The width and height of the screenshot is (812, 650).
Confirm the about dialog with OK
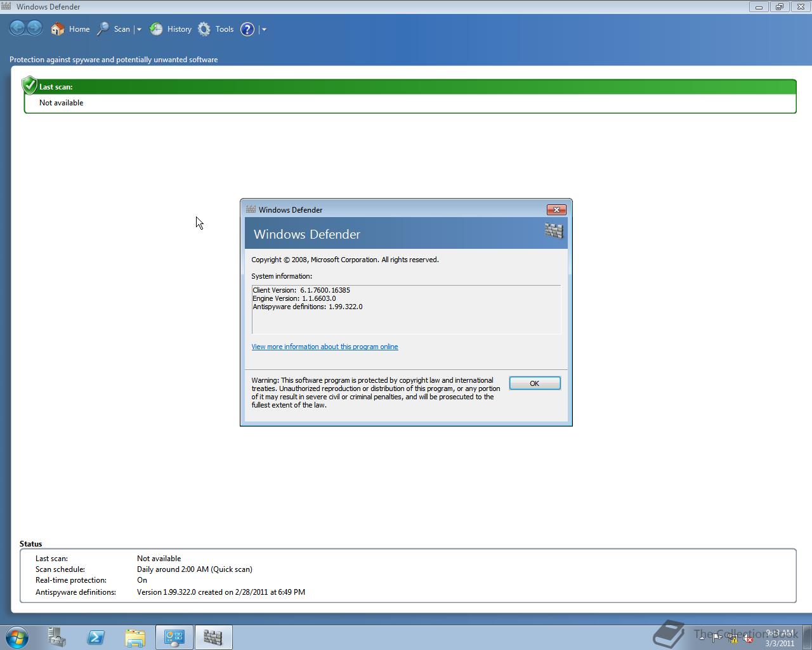point(535,383)
